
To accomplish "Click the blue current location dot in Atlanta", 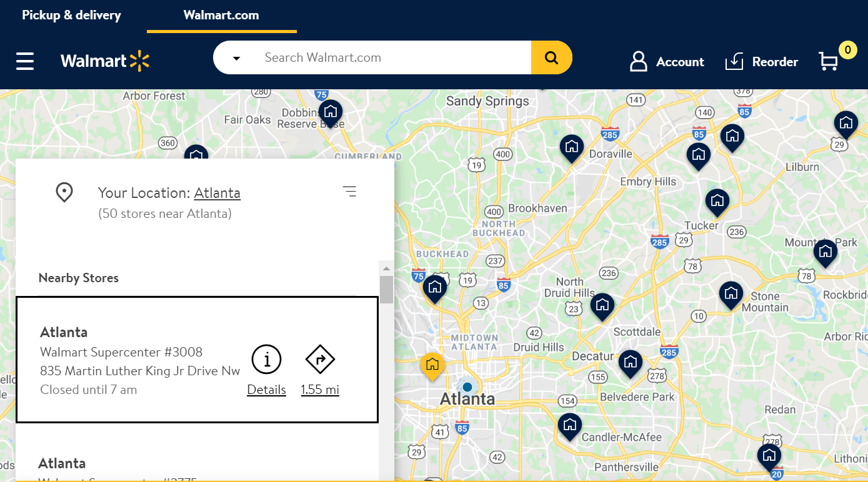I will 467,387.
